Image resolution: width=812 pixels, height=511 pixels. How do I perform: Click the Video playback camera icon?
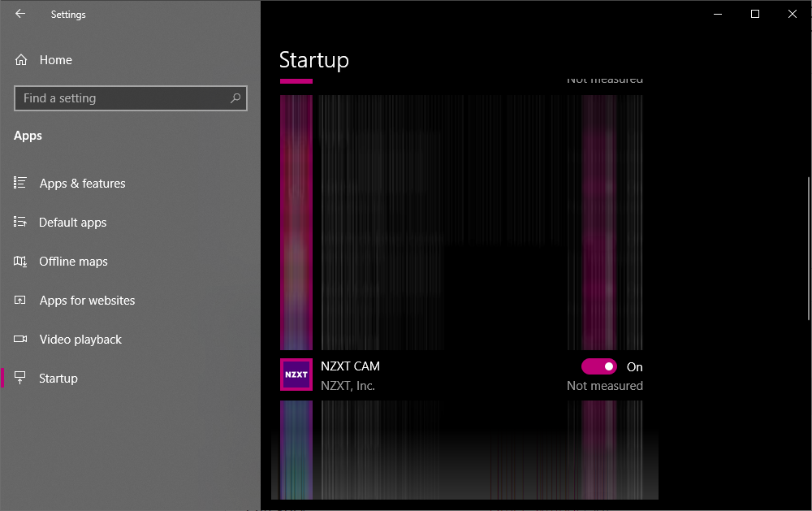20,339
